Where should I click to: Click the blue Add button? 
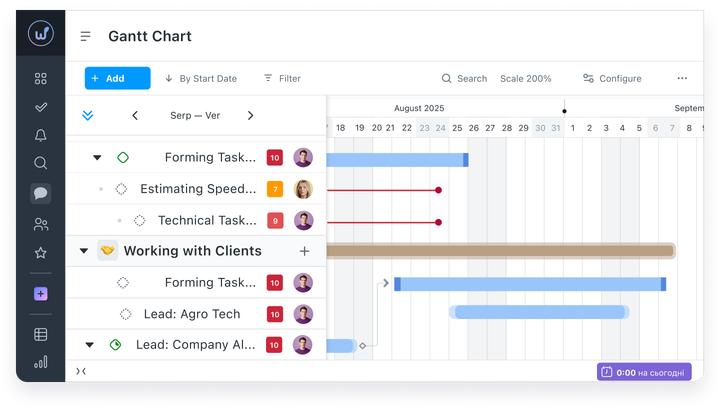point(118,78)
